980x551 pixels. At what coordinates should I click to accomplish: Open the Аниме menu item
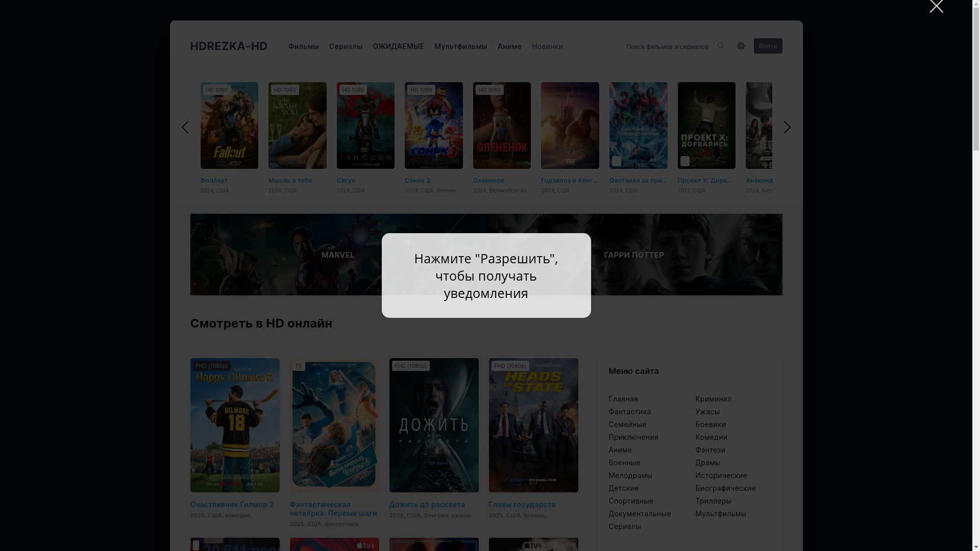[509, 46]
